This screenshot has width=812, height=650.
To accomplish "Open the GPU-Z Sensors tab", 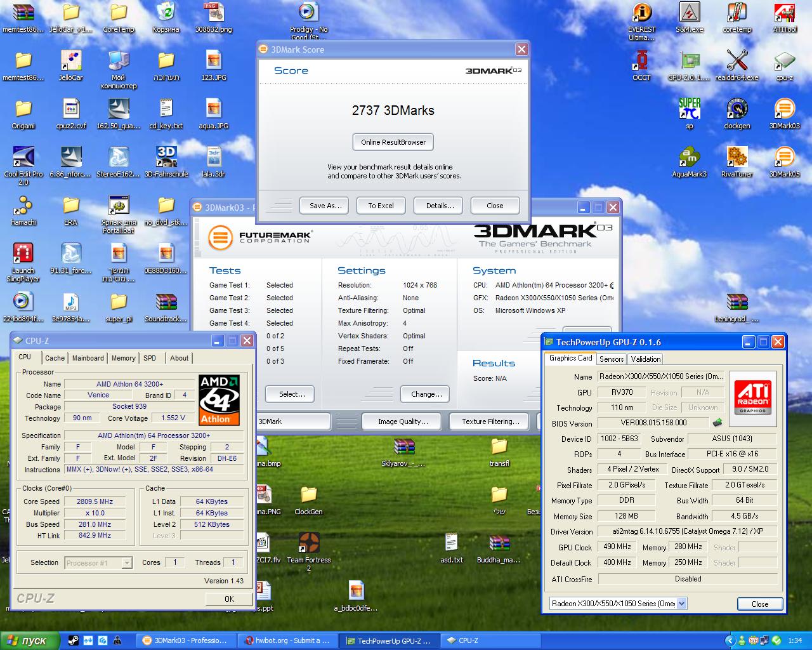I will point(612,359).
